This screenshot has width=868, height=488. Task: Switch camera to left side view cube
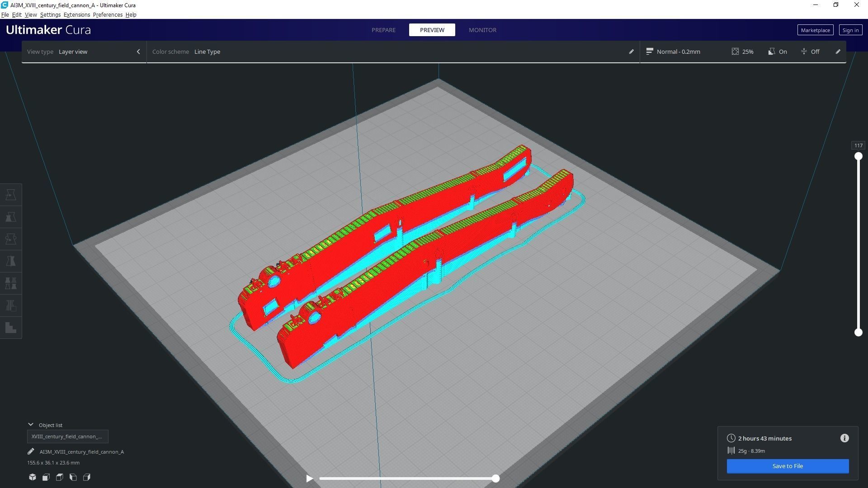click(73, 477)
